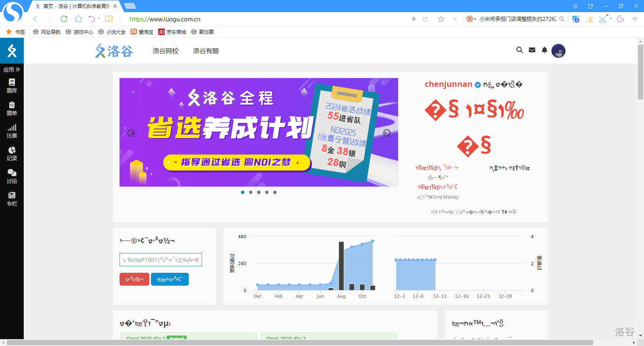Click the red button under problem input
644x346 pixels.
tap(134, 279)
